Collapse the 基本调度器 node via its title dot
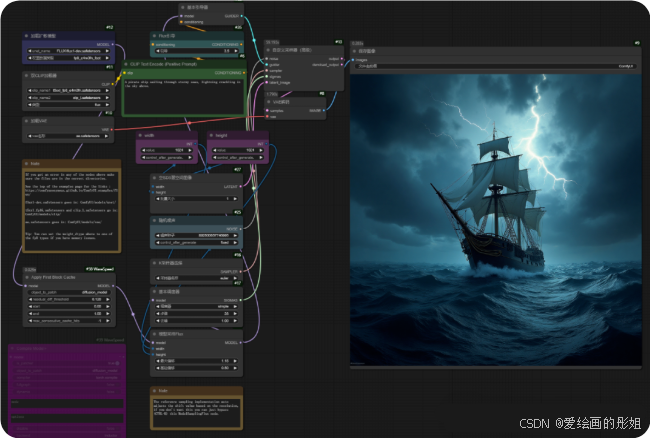The image size is (650, 438). (x=155, y=292)
